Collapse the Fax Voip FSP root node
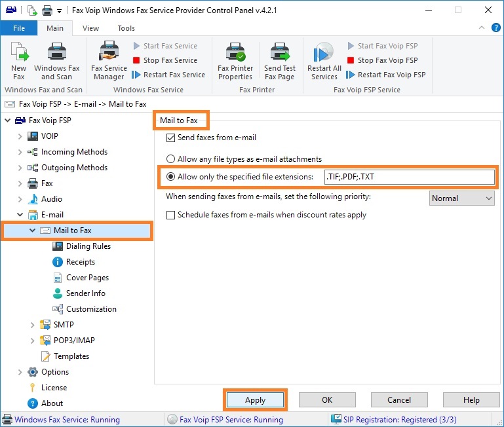 tap(8, 121)
